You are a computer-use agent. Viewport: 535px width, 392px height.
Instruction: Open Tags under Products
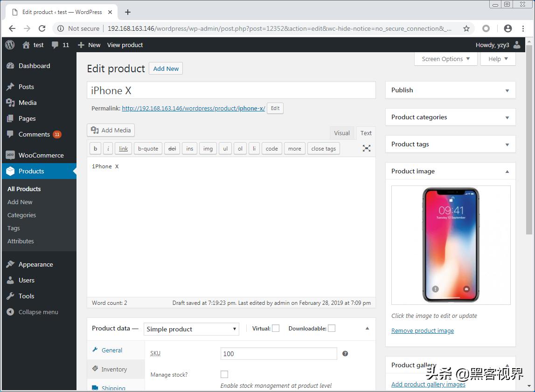pyautogui.click(x=14, y=228)
